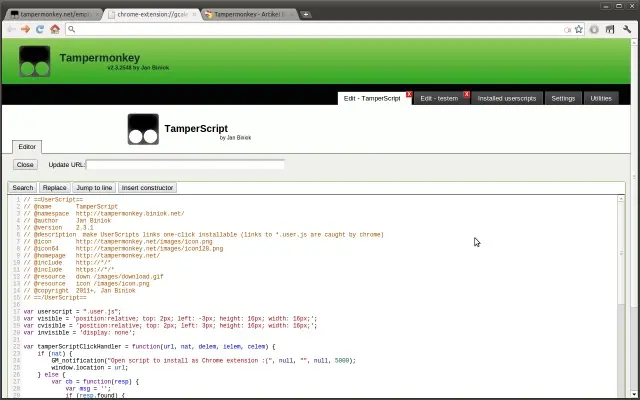Switch to the Installed userscripts tab
Image resolution: width=640 pixels, height=400 pixels.
pyautogui.click(x=507, y=98)
